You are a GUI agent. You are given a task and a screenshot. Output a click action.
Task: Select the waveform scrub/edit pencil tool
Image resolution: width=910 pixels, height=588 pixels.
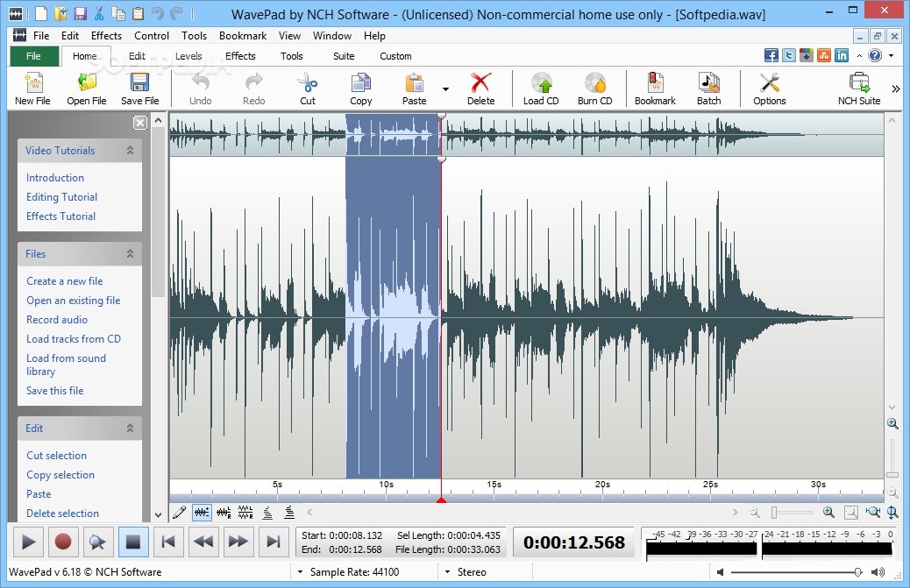[x=180, y=514]
